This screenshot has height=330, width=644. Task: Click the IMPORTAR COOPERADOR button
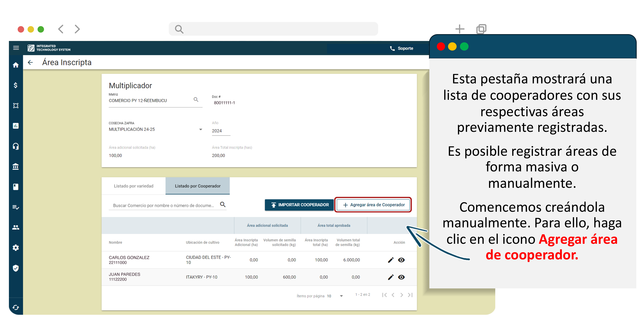click(300, 205)
